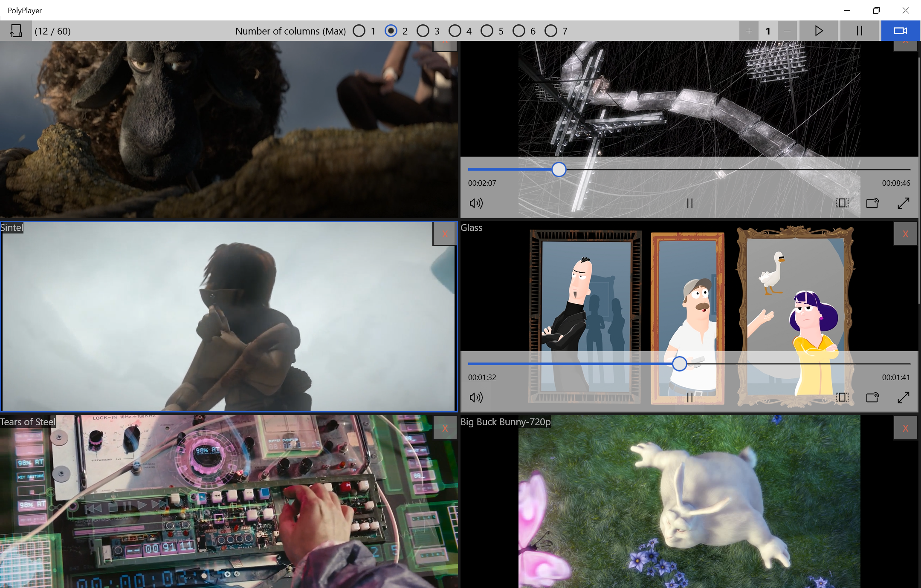Click the cast-to-device icon on Glass video
The image size is (921, 588).
[872, 398]
